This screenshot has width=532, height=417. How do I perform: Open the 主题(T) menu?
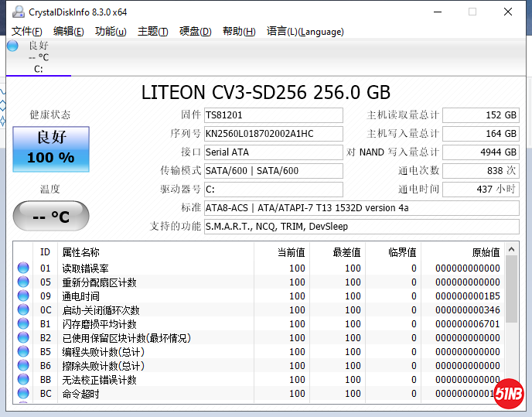tap(152, 32)
